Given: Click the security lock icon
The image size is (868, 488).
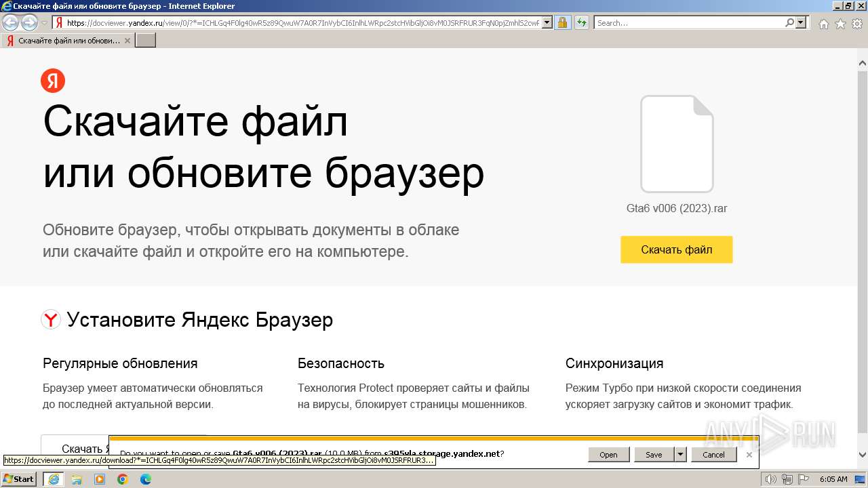Looking at the screenshot, I should tap(562, 22).
